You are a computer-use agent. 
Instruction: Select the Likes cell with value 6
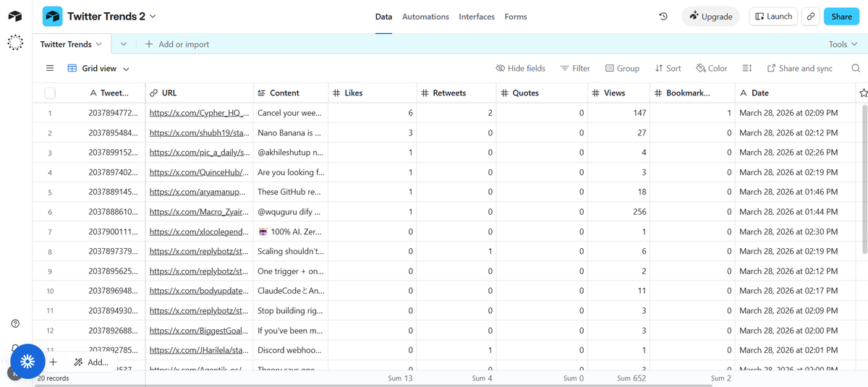click(373, 113)
